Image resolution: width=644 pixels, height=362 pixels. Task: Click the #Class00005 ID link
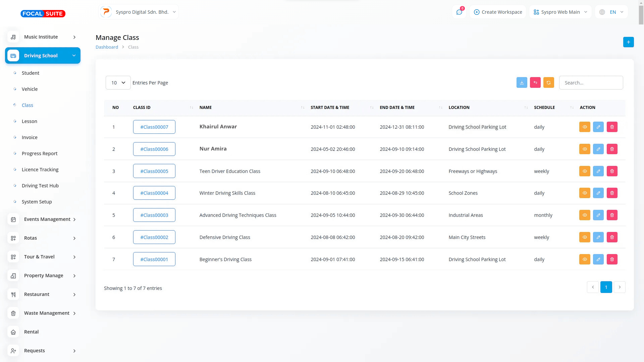(x=154, y=171)
